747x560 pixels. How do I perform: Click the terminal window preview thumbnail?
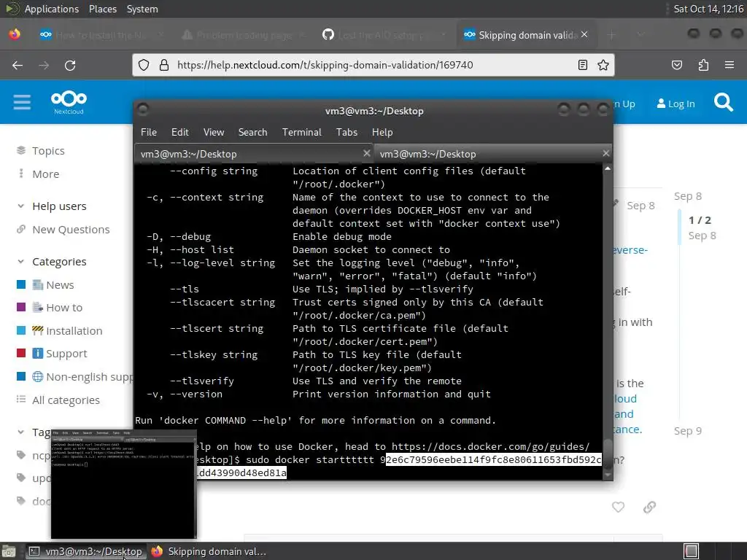pyautogui.click(x=124, y=484)
